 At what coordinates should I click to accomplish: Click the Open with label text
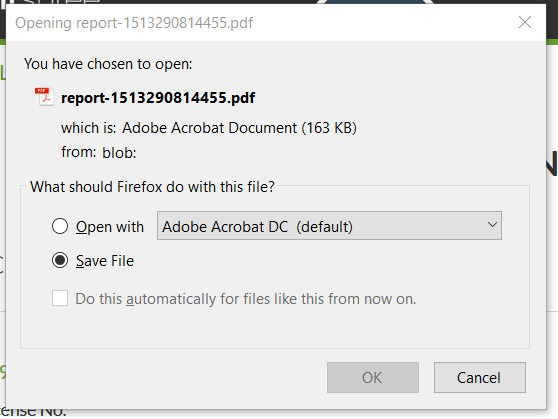[110, 227]
